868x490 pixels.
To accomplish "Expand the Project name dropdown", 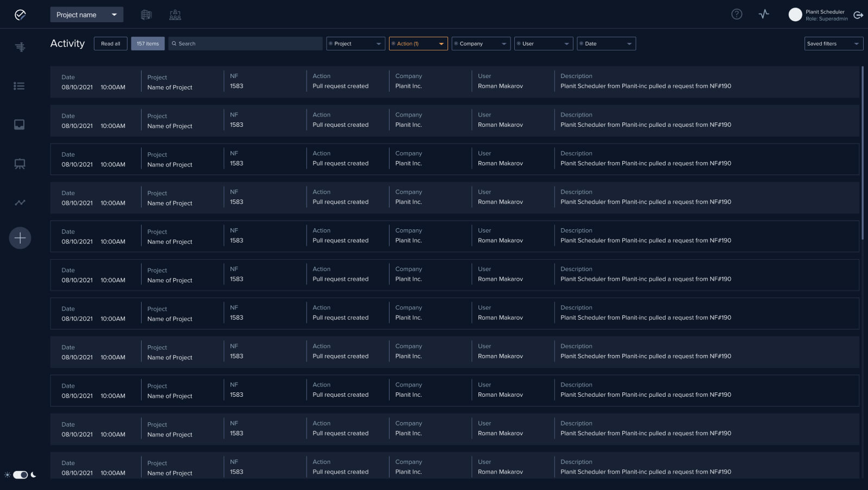I will pos(87,15).
